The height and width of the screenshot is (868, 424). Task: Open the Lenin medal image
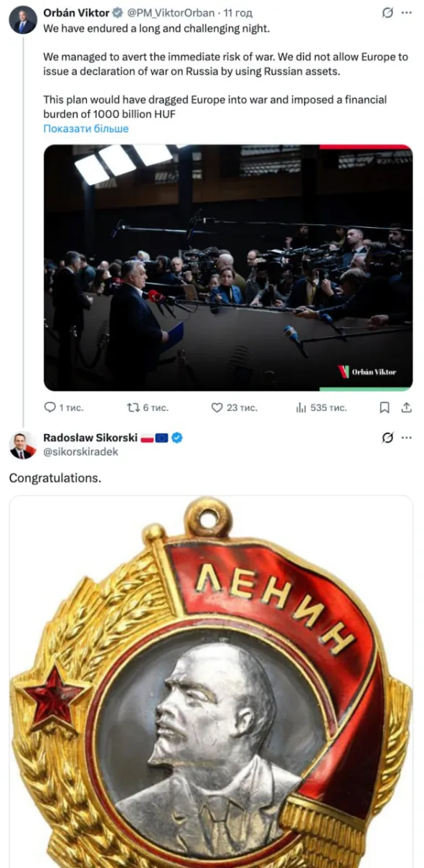[x=211, y=681]
